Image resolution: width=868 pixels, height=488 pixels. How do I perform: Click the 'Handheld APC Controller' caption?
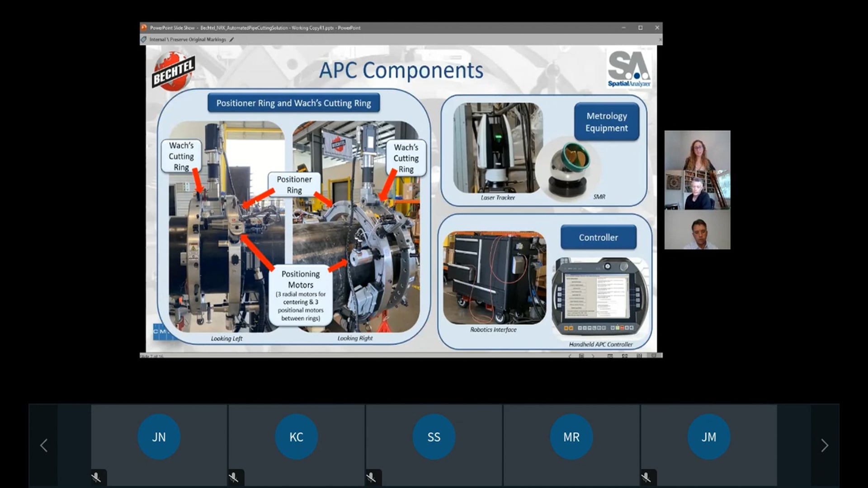601,344
